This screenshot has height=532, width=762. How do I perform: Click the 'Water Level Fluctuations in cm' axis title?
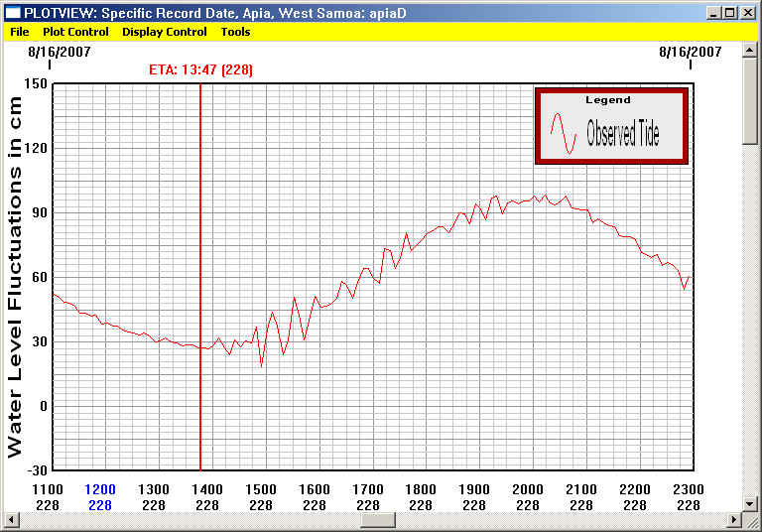point(15,277)
